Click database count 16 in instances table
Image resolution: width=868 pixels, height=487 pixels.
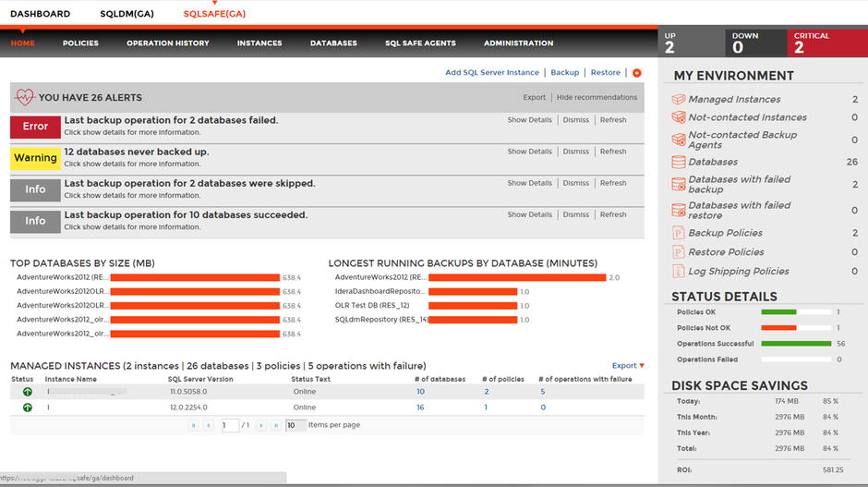coord(420,408)
